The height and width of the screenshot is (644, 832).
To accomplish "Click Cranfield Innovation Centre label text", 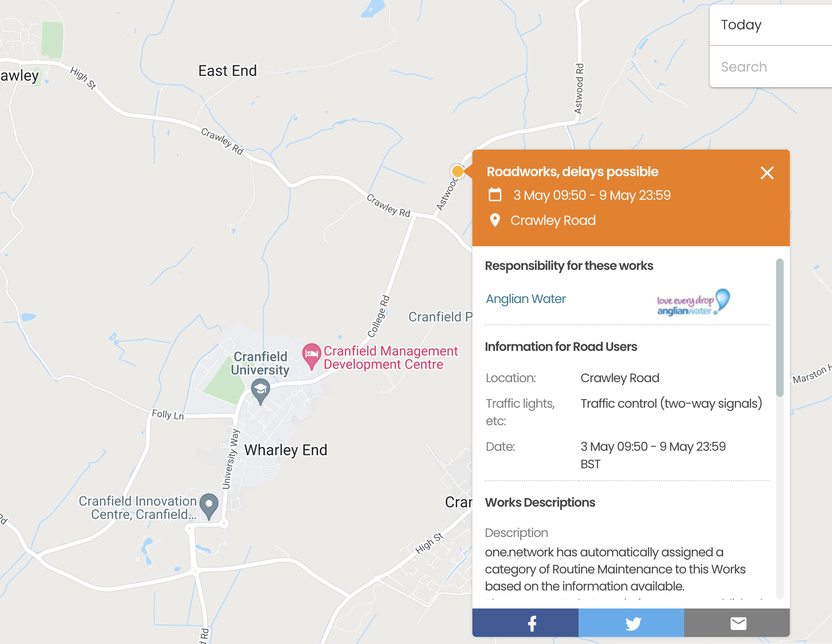I will (x=138, y=508).
